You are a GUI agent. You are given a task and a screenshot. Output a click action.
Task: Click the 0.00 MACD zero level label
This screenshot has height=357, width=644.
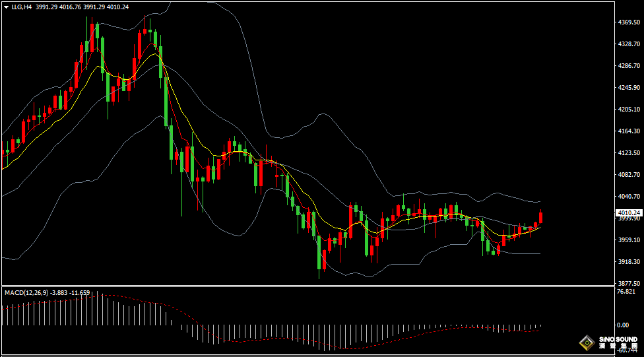click(622, 325)
